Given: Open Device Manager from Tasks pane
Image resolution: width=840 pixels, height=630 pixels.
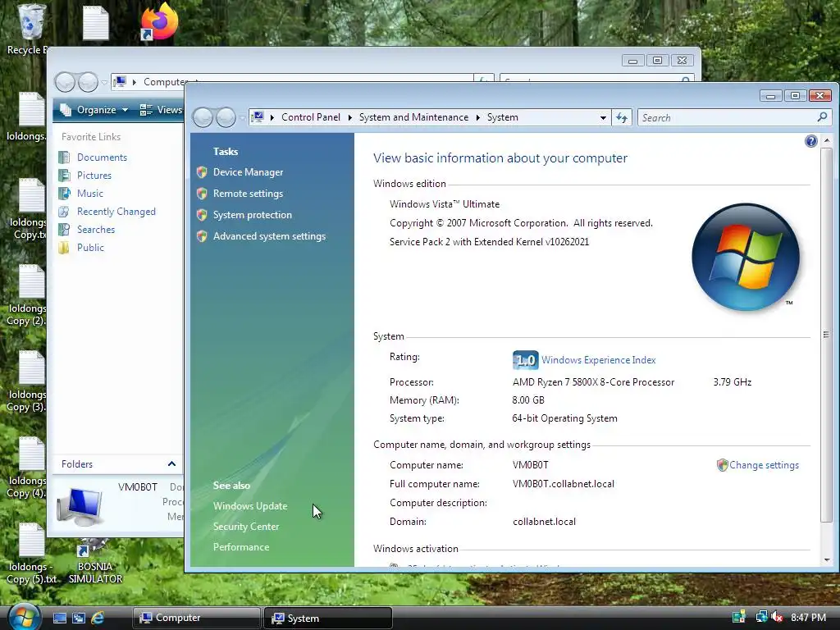Looking at the screenshot, I should [x=248, y=172].
